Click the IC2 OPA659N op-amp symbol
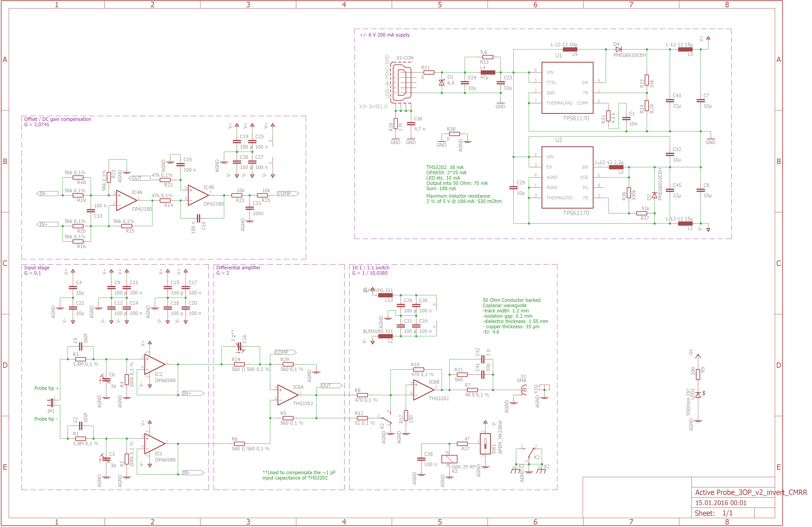Viewport: 812px width, 527px height. pos(155,364)
